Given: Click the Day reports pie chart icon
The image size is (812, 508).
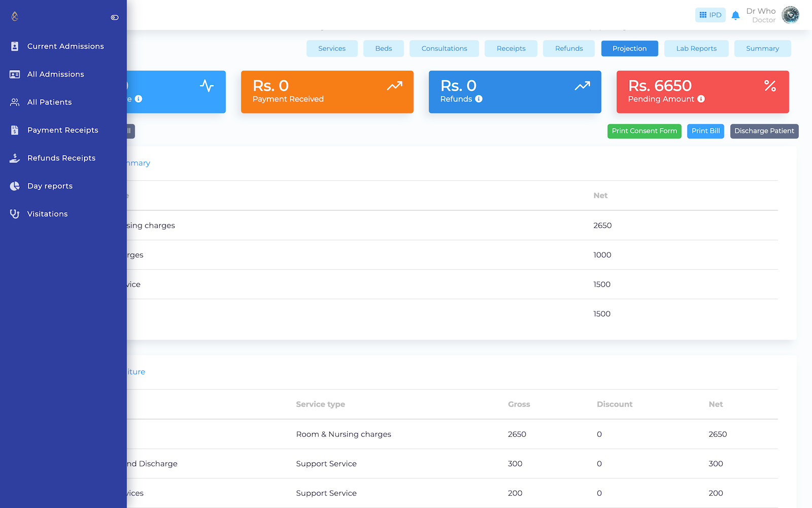Looking at the screenshot, I should (15, 186).
